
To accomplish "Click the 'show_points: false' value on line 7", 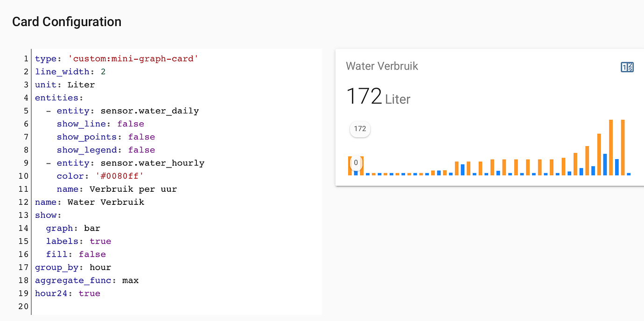I will point(141,137).
